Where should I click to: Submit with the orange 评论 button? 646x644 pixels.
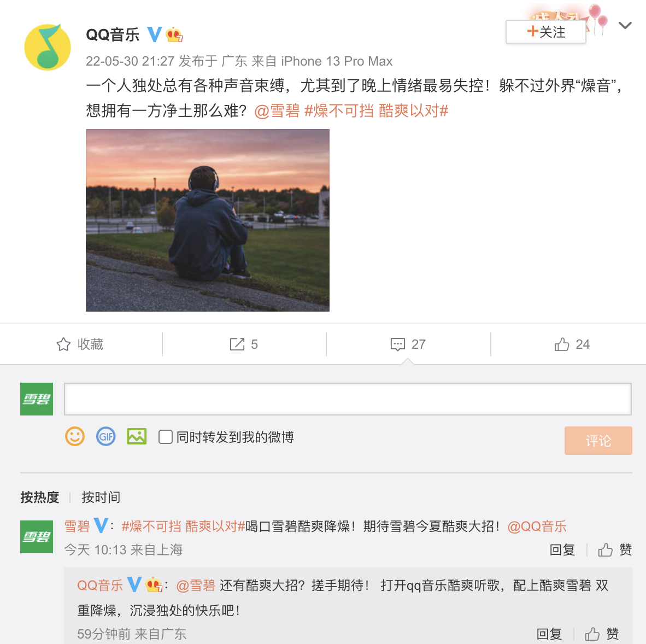coord(598,441)
